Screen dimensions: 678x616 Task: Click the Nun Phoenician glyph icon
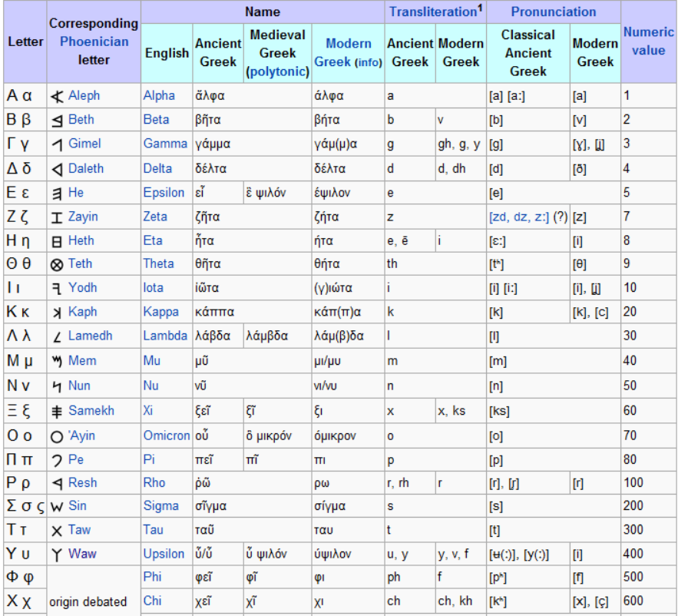57,386
